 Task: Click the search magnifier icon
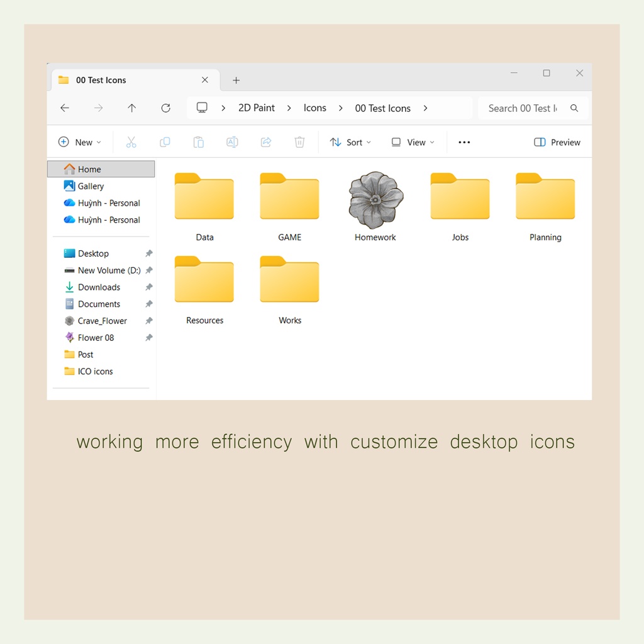574,108
